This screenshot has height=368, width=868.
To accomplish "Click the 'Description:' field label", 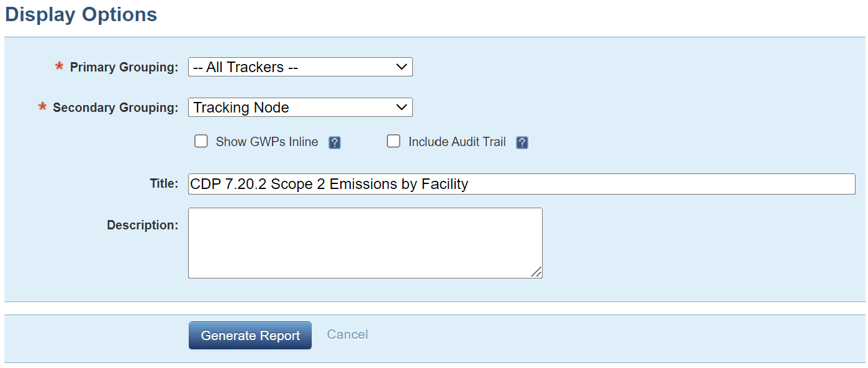I will pos(143,225).
